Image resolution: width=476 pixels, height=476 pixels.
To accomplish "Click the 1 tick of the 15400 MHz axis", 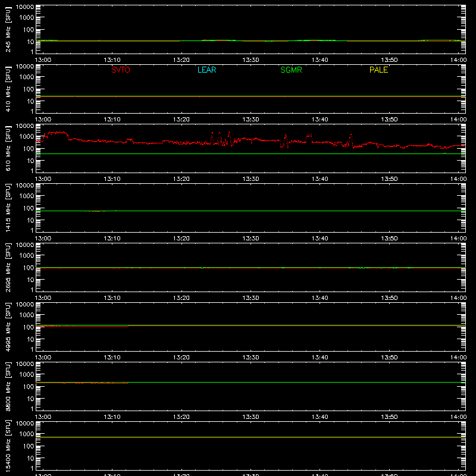I will 32,468.
